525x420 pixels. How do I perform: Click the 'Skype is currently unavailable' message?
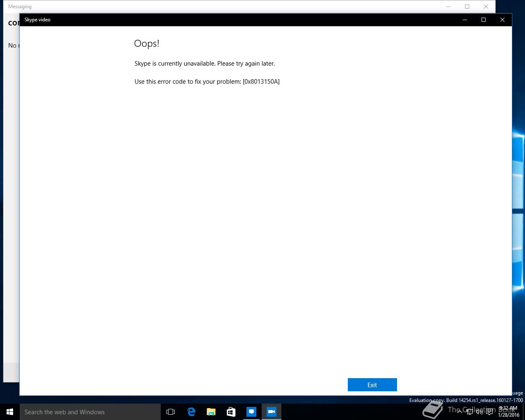205,64
